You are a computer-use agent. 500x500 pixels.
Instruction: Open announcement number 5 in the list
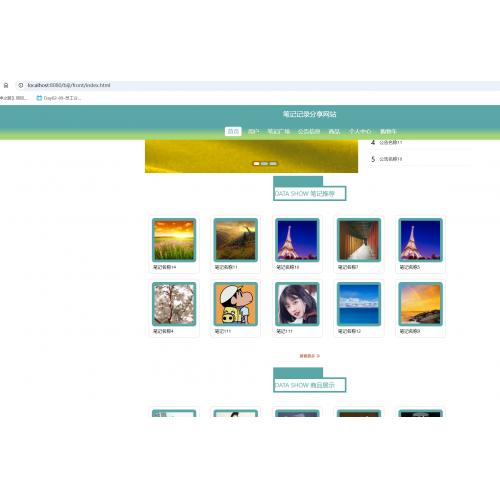click(x=387, y=159)
